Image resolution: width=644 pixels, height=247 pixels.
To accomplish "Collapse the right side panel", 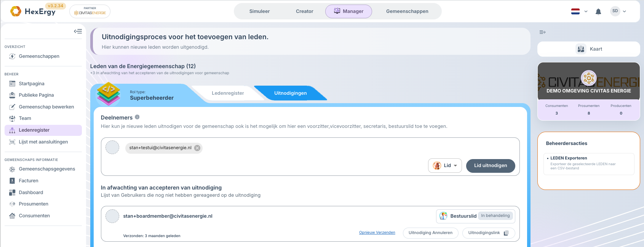I will tap(543, 32).
